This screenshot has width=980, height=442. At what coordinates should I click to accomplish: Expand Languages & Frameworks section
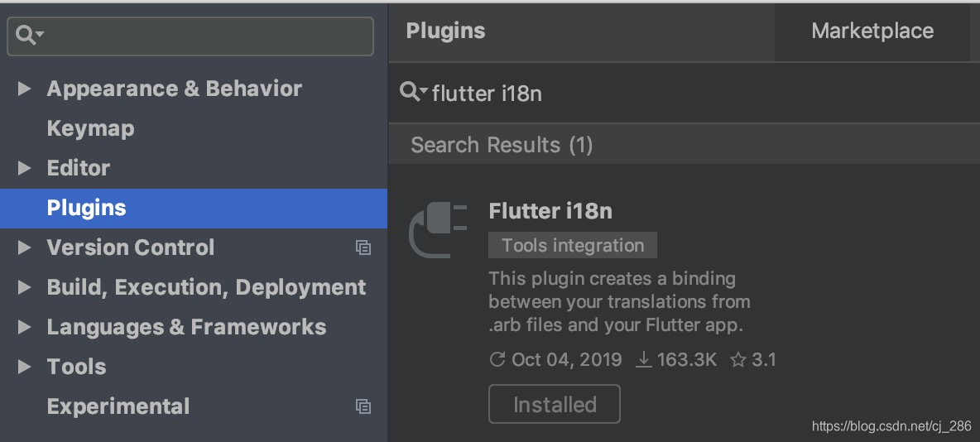click(x=24, y=327)
